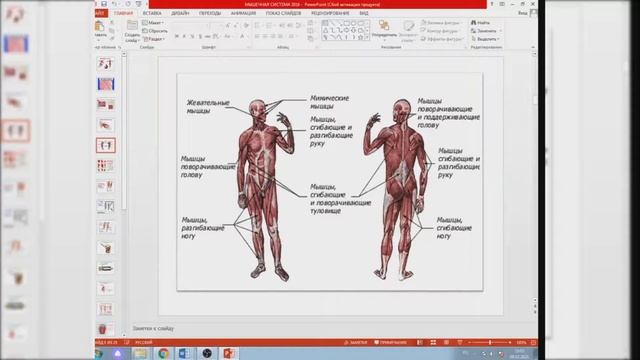
Task: Click the 'Мышцы, разгибающие ногу' label
Action: tap(202, 228)
